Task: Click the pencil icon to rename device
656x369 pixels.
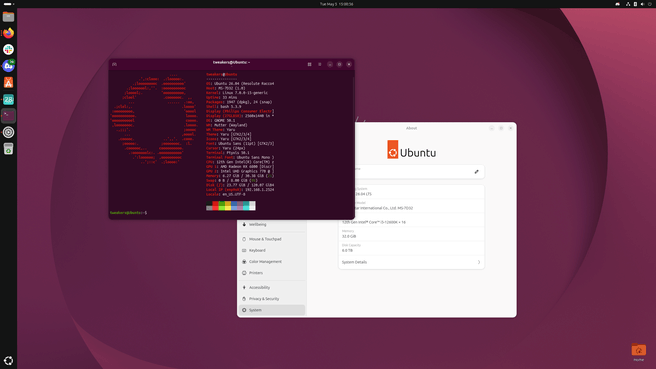Action: [476, 172]
